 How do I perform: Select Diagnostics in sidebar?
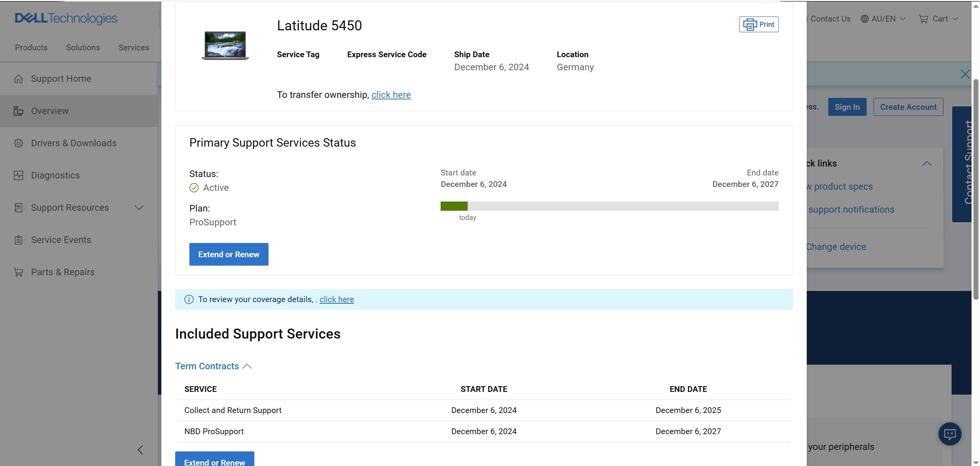[55, 175]
